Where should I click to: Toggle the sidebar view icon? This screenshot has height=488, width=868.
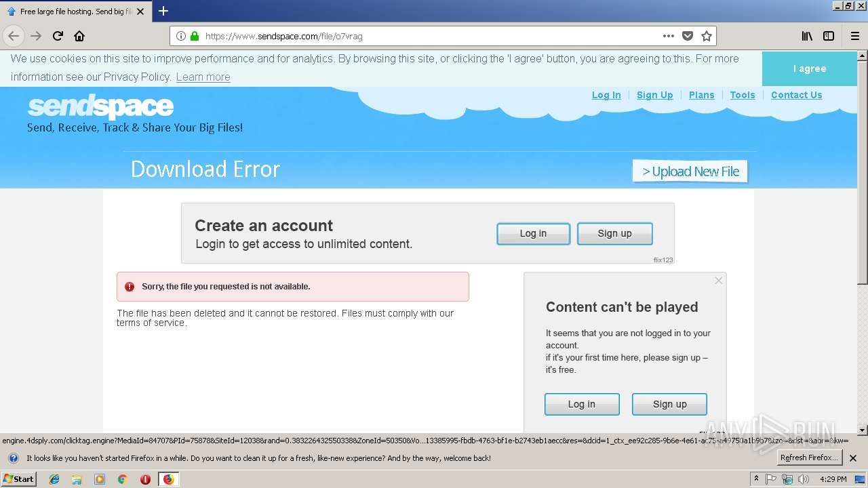[x=829, y=36]
